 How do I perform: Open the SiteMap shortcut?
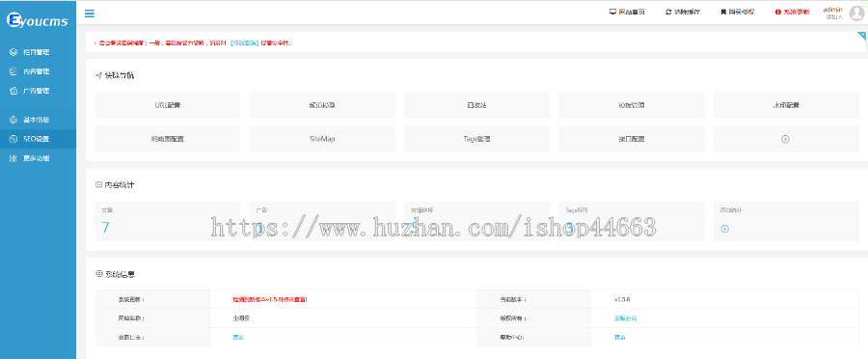[x=322, y=139]
